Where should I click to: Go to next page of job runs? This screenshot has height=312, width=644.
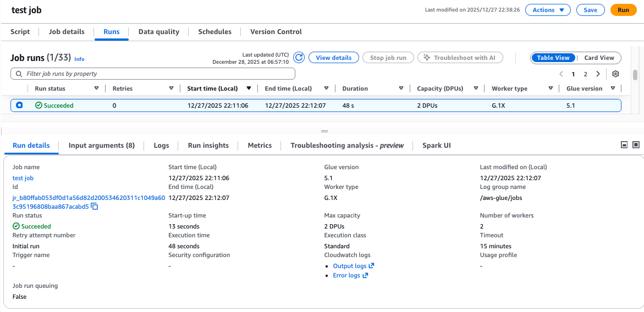[598, 74]
